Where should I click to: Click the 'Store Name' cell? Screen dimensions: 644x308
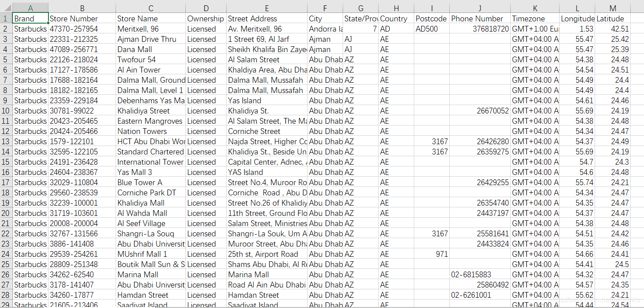coord(151,19)
